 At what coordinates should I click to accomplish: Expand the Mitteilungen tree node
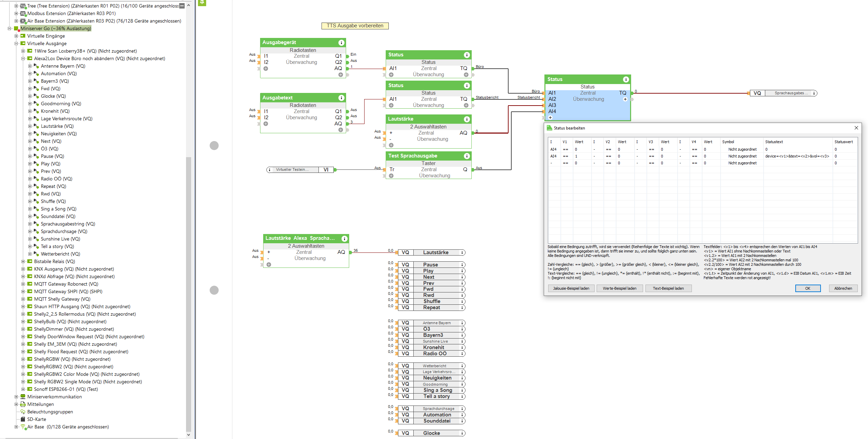16,404
